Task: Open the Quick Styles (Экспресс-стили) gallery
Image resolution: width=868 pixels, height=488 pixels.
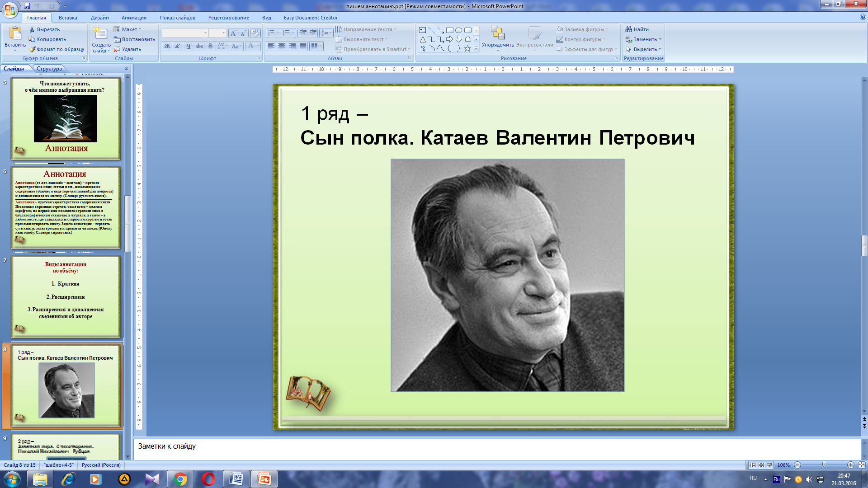Action: (x=535, y=37)
